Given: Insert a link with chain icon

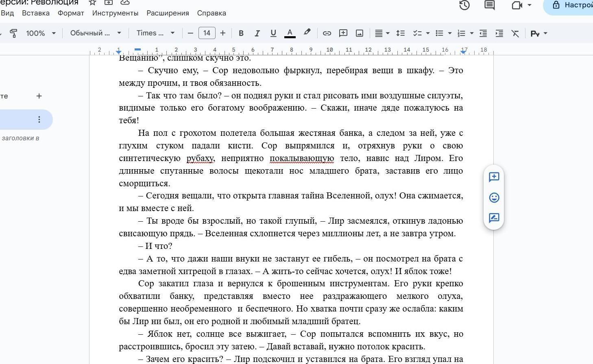Looking at the screenshot, I should coord(327,33).
